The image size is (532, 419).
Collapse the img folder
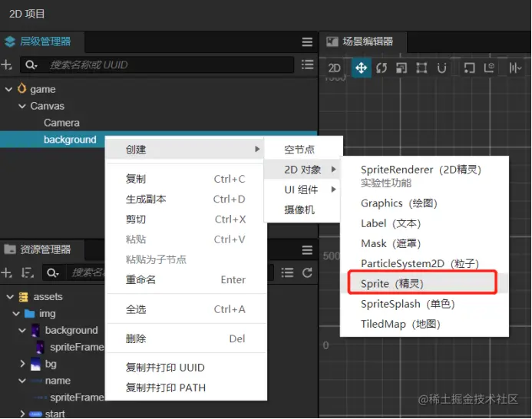pyautogui.click(x=16, y=314)
